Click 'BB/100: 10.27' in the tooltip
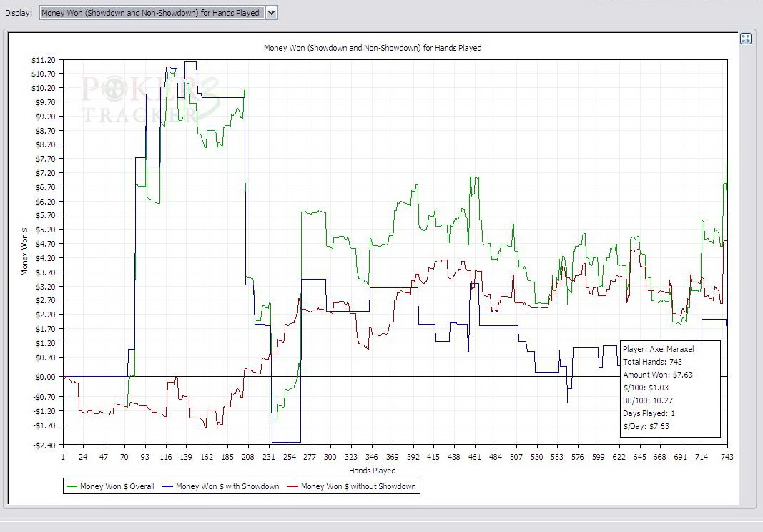763x532 pixels. coord(648,400)
